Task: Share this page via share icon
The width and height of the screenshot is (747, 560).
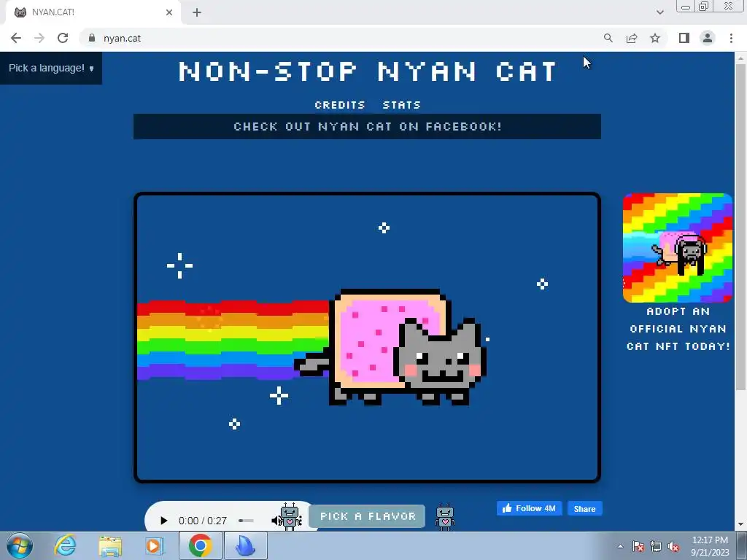Action: click(x=632, y=38)
